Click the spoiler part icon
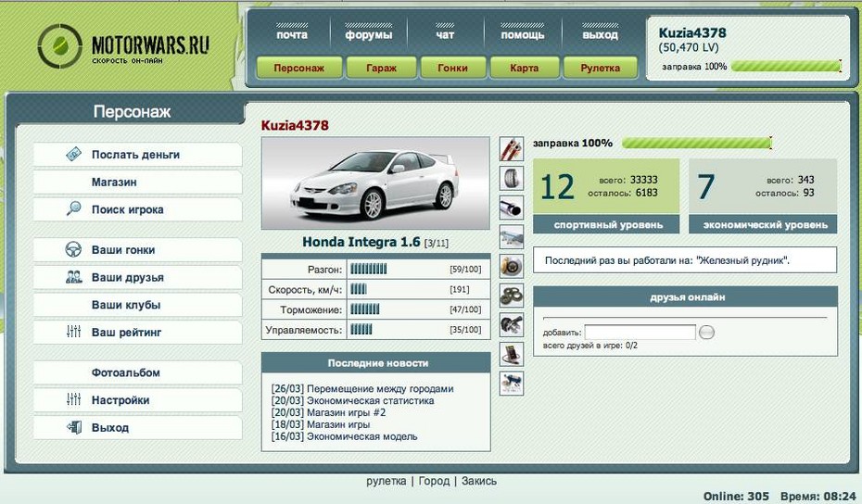The width and height of the screenshot is (862, 504). [x=512, y=237]
